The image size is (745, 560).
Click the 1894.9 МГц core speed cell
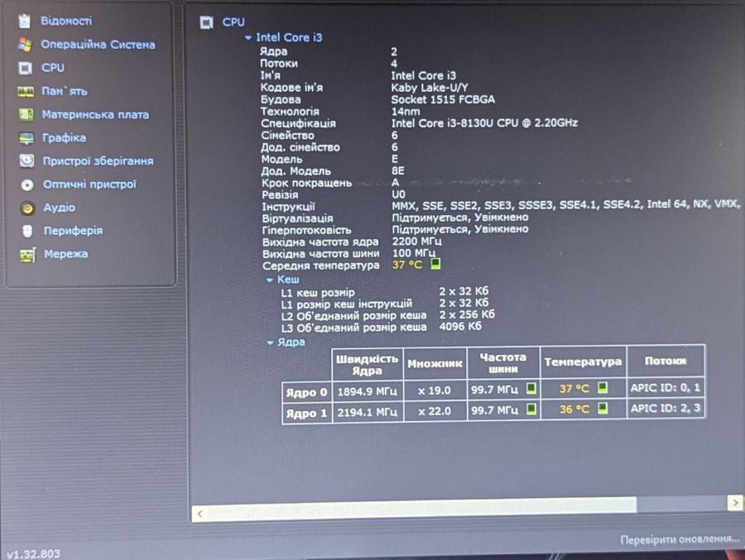pos(368,391)
